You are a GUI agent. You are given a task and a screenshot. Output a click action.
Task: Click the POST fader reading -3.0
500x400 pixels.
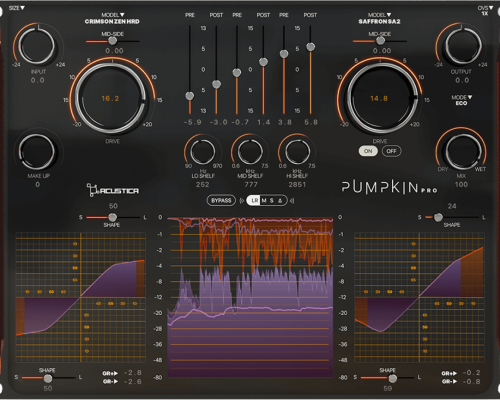(x=216, y=84)
